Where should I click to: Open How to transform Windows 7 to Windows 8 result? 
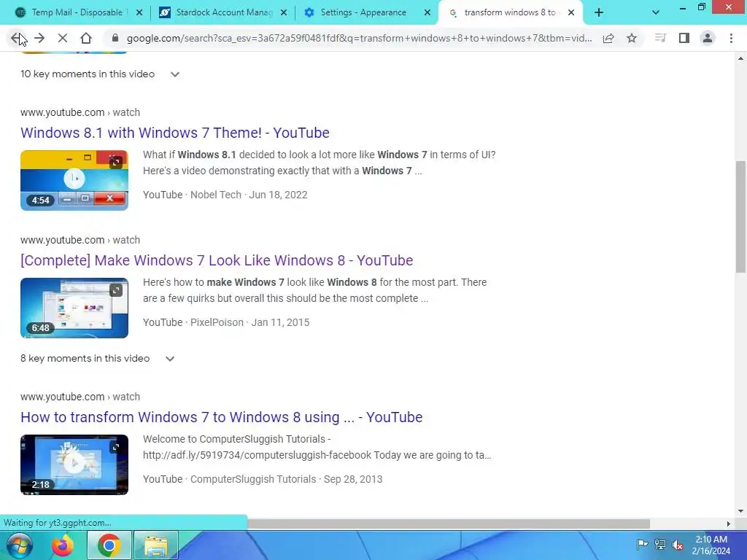pyautogui.click(x=222, y=417)
